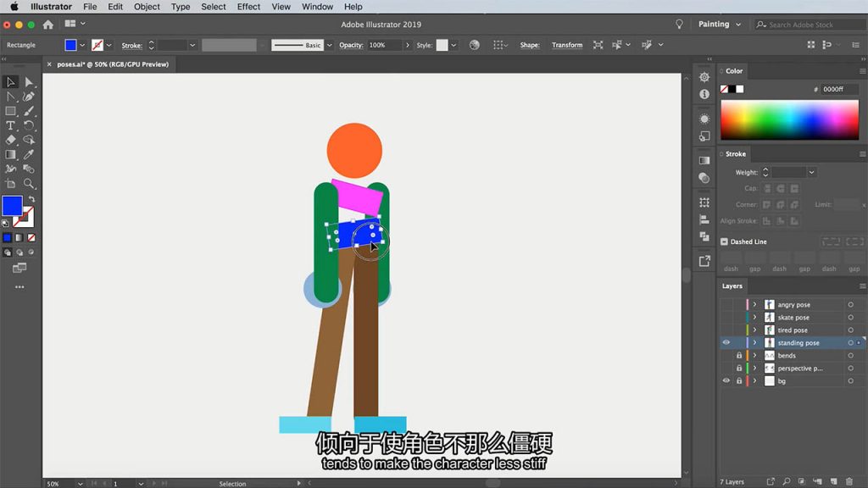Show the angry pose layer visibility box
This screenshot has height=488, width=868.
(726, 304)
